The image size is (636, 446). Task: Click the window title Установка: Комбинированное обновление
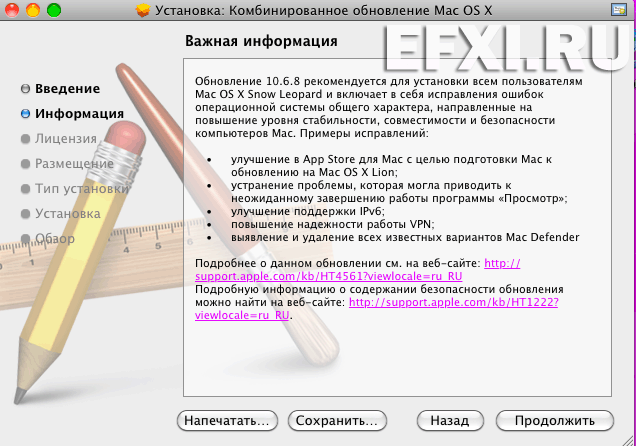[323, 11]
